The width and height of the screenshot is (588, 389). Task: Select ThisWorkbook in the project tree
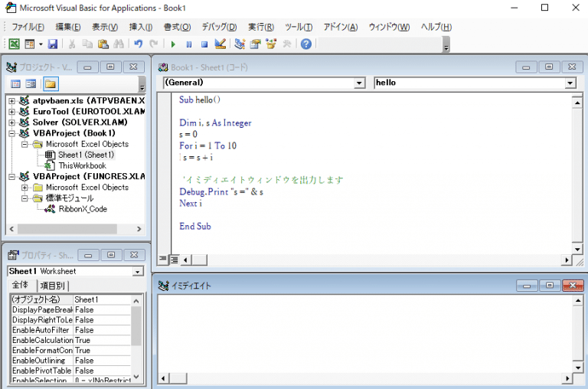coord(82,166)
